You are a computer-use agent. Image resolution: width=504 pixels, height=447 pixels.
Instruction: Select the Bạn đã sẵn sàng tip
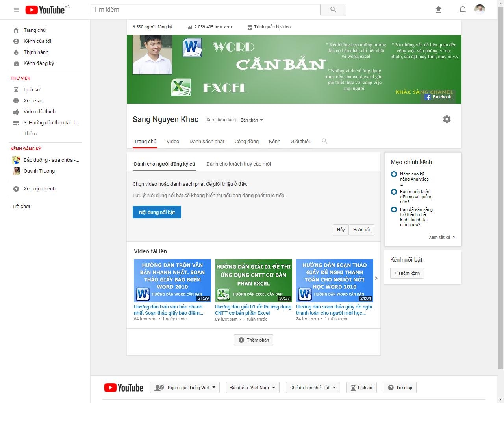(x=412, y=217)
